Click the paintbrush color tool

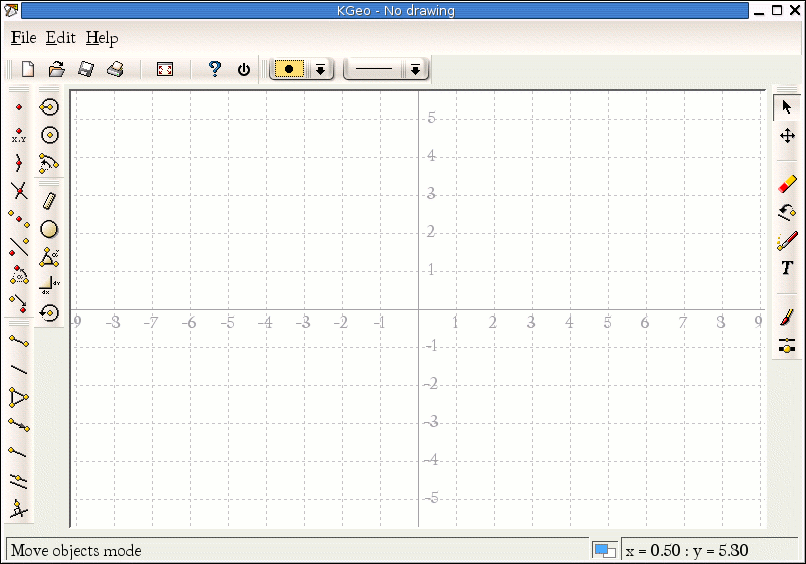(x=787, y=317)
